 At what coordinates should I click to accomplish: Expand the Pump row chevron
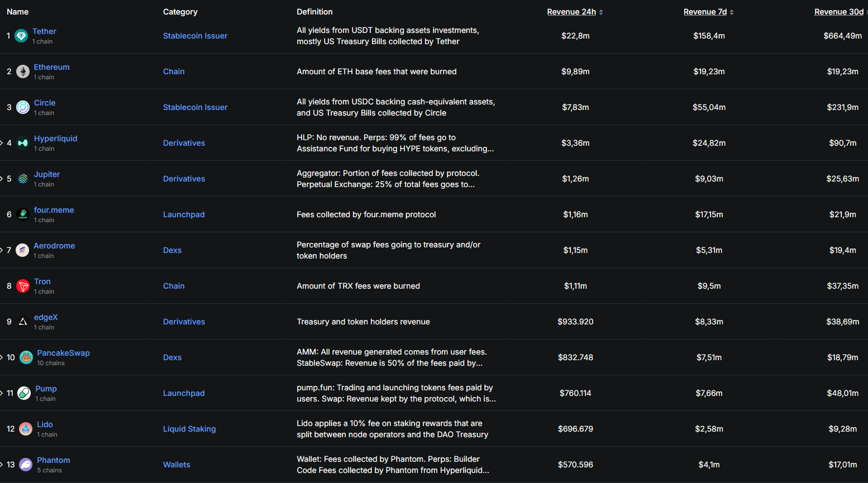pyautogui.click(x=2, y=393)
